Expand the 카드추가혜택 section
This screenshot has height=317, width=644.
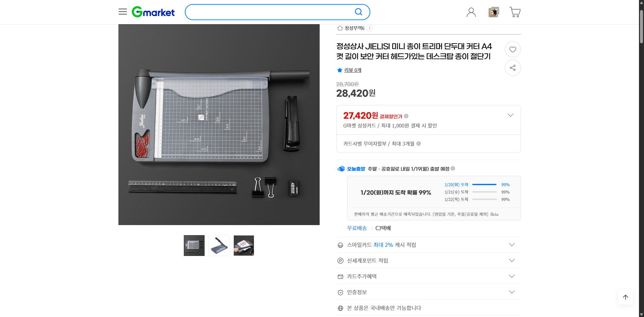[x=512, y=276]
